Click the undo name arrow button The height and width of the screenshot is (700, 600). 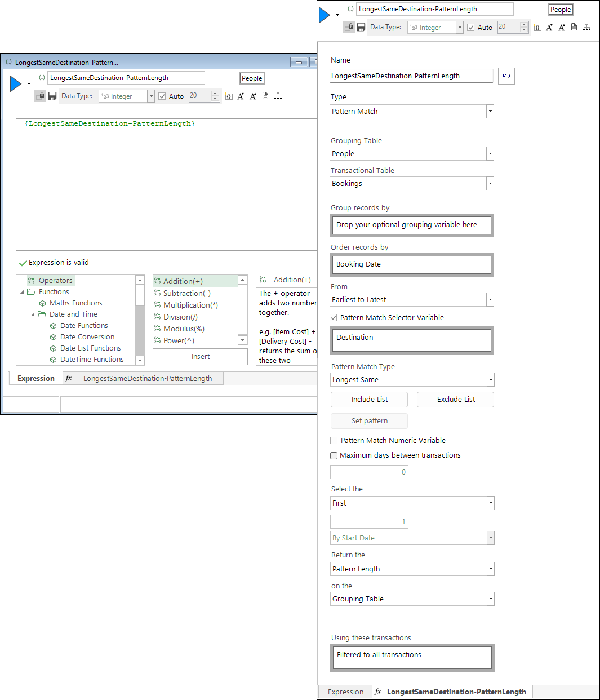click(506, 76)
